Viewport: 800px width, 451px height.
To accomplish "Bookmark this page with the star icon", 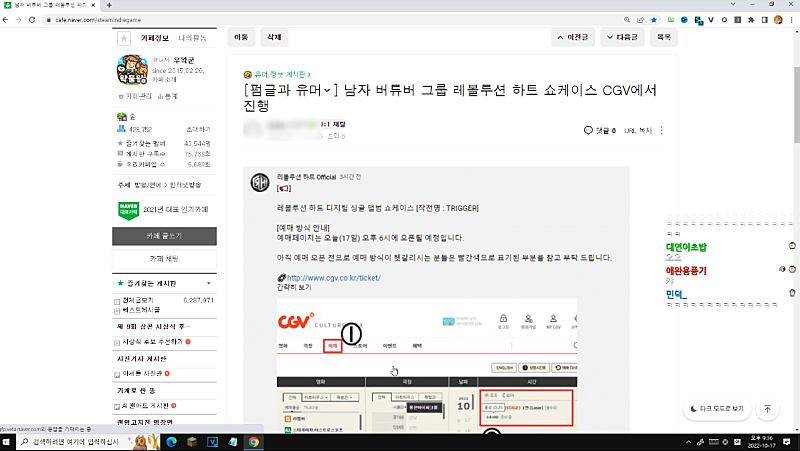I will [654, 19].
